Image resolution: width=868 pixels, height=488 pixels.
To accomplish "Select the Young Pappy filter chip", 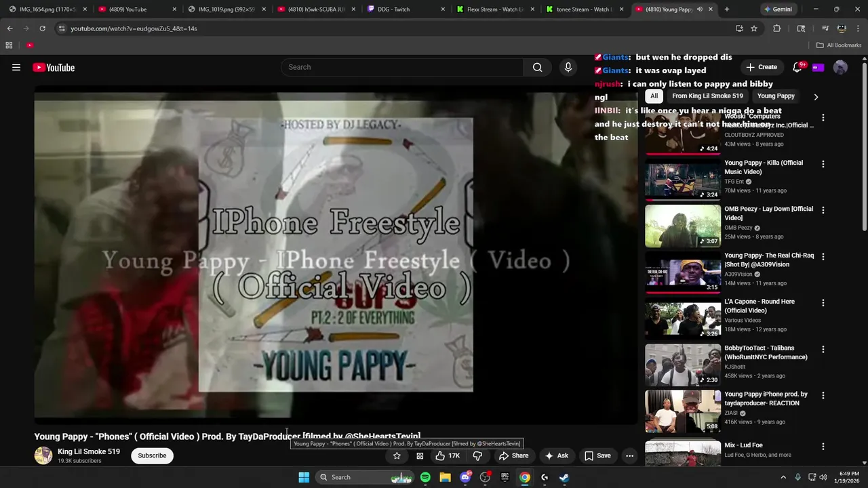I will point(776,96).
